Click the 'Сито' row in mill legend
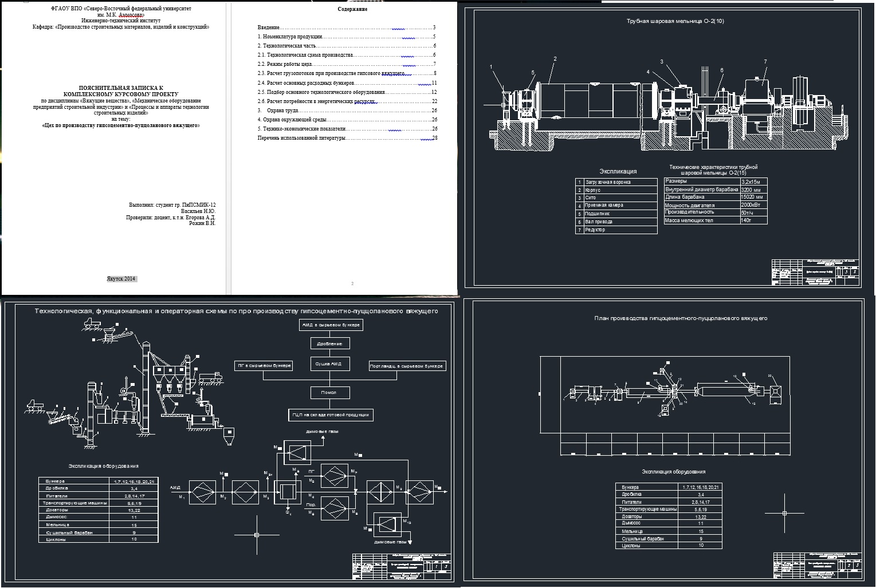876x588 pixels. (616, 198)
